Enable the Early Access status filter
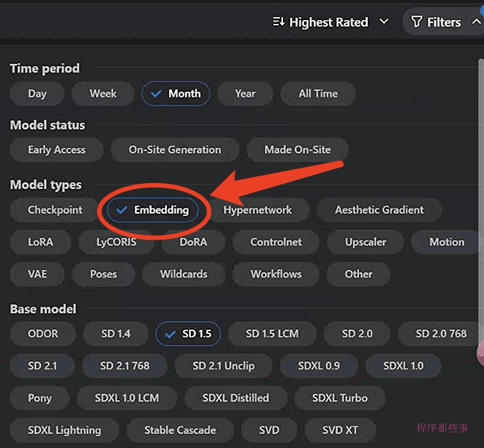 click(57, 150)
